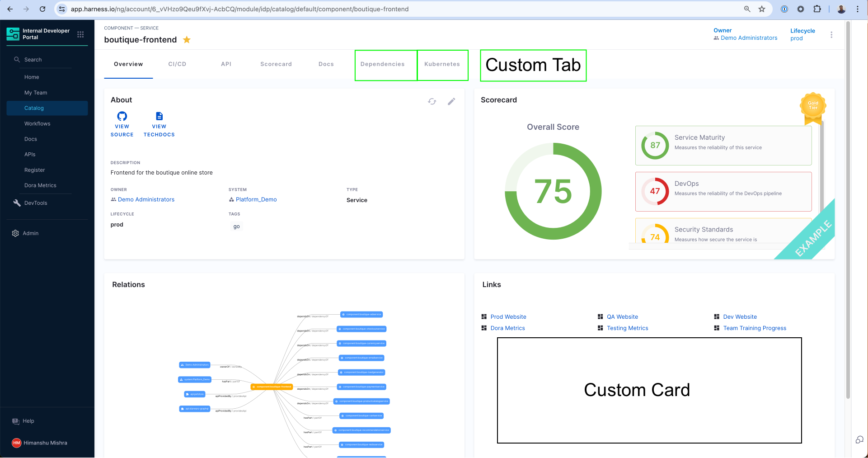Click the Service Maturity score card

[723, 146]
